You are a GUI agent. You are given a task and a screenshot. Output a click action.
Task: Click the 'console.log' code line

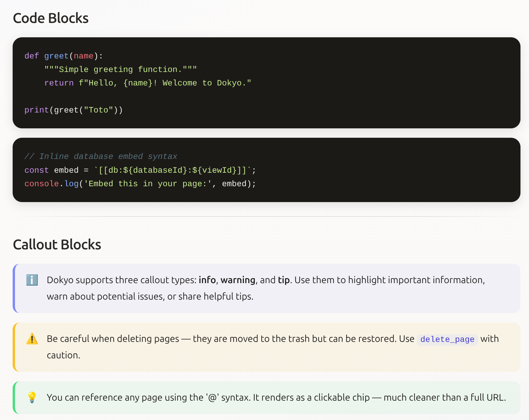coord(140,184)
